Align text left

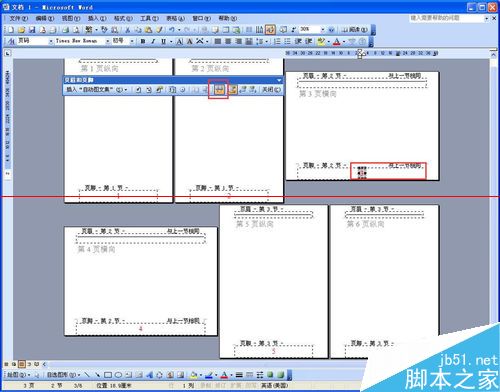point(218,41)
